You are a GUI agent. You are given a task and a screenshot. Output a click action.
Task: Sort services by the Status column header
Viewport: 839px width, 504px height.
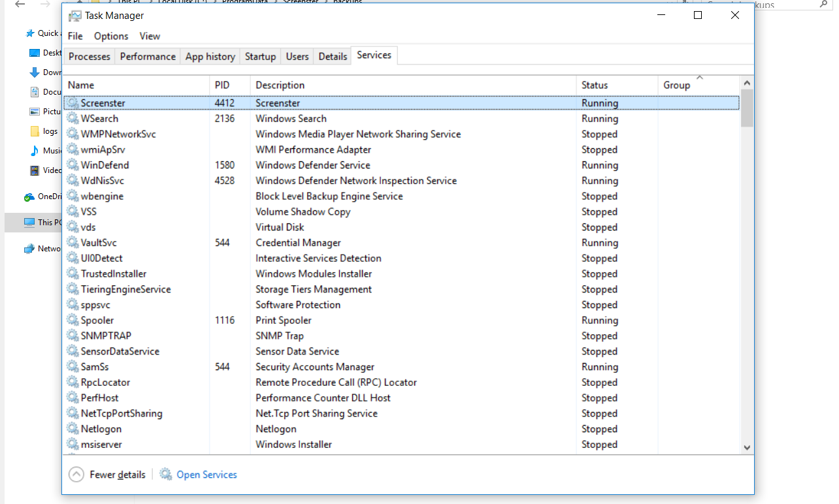617,85
